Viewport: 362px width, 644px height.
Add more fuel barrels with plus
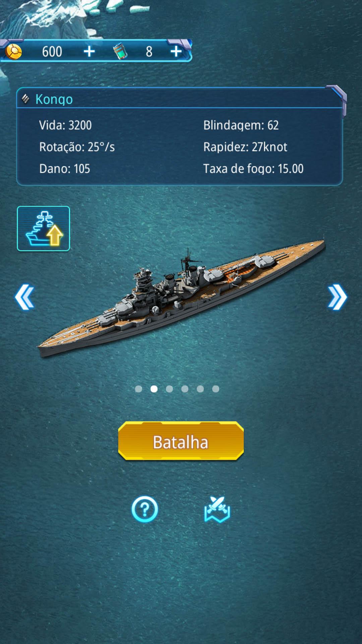coord(176,51)
